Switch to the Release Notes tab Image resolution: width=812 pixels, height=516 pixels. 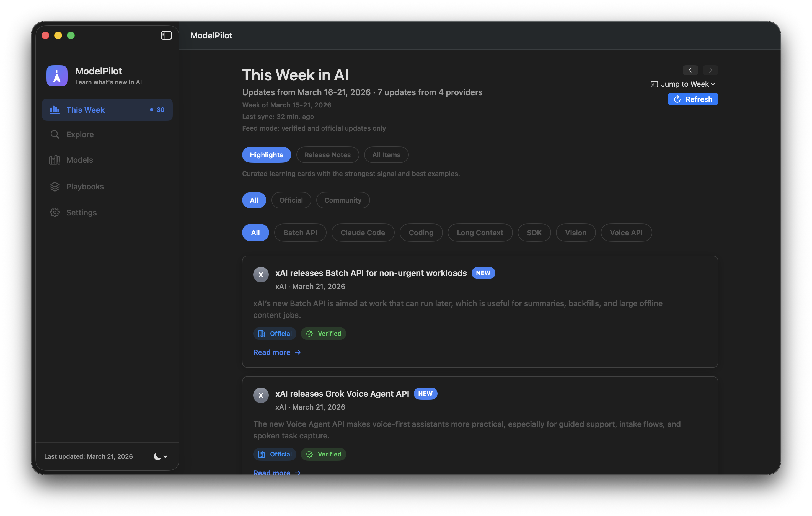(327, 155)
